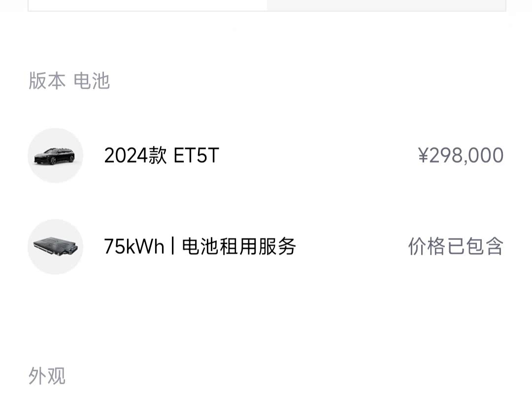Open the 75kWh battery option
This screenshot has width=532, height=399.
(266, 247)
